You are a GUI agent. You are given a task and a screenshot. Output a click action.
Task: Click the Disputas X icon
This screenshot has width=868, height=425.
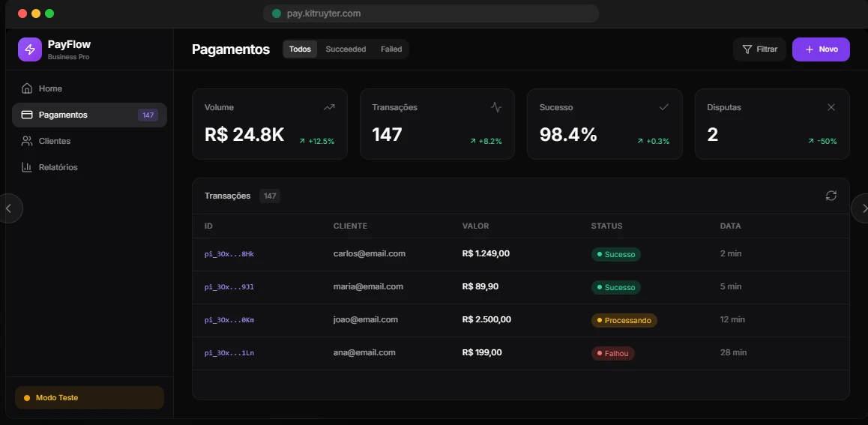pos(831,107)
